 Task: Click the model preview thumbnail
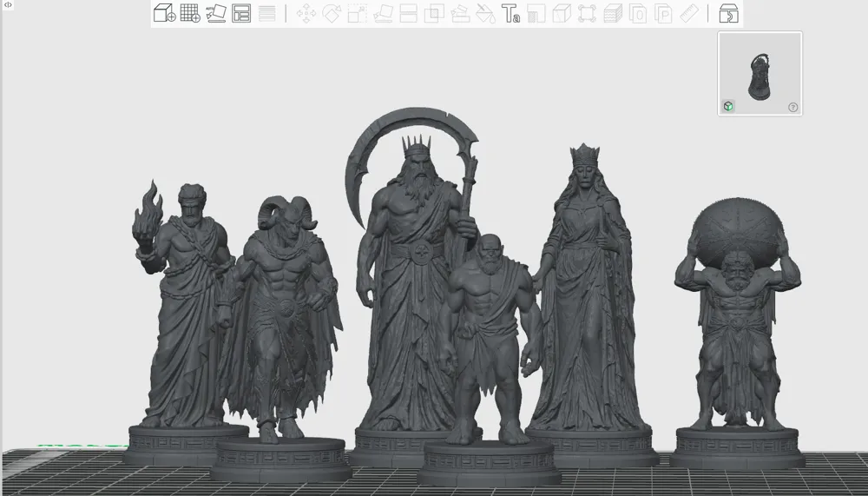[x=760, y=74]
